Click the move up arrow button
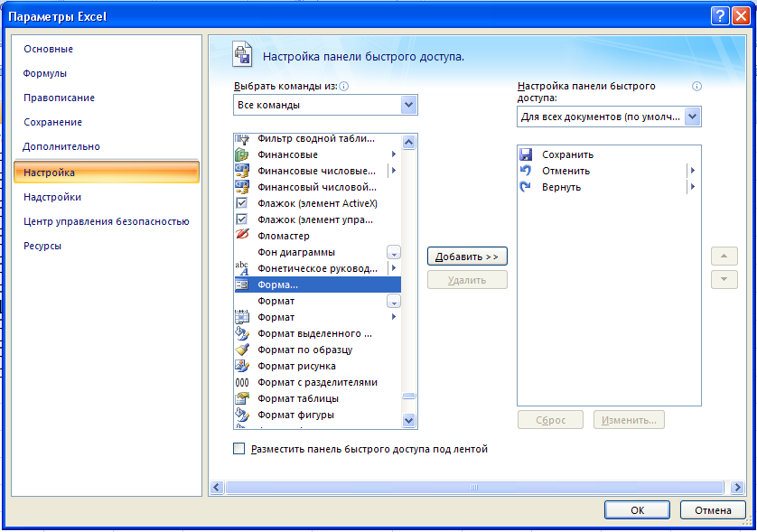Image resolution: width=757 pixels, height=532 pixels. tap(724, 256)
